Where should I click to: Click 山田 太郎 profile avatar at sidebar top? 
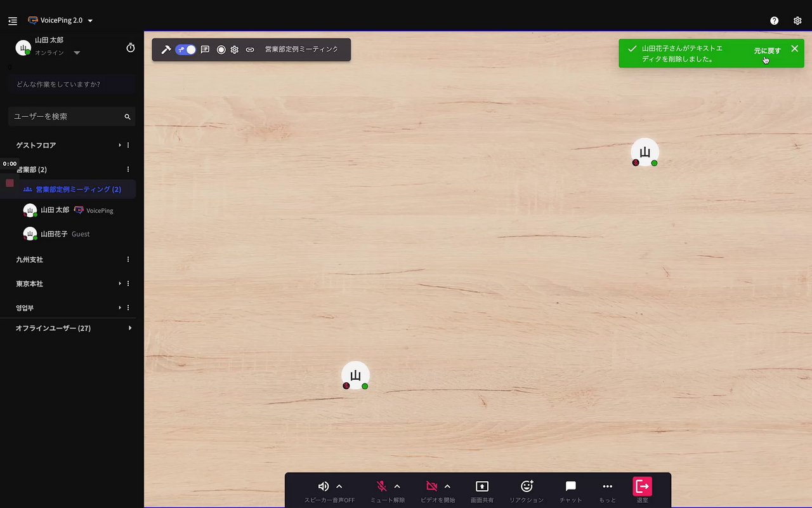(x=23, y=48)
